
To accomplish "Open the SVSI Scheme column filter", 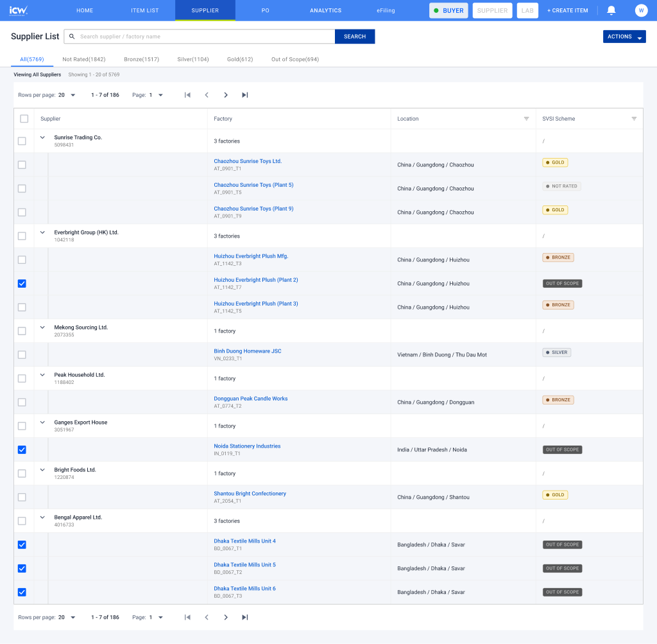I will (x=634, y=119).
